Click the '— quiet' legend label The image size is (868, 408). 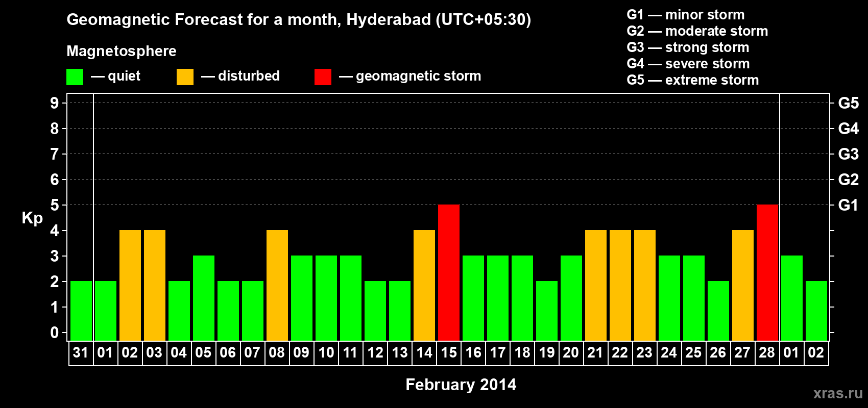tap(115, 76)
